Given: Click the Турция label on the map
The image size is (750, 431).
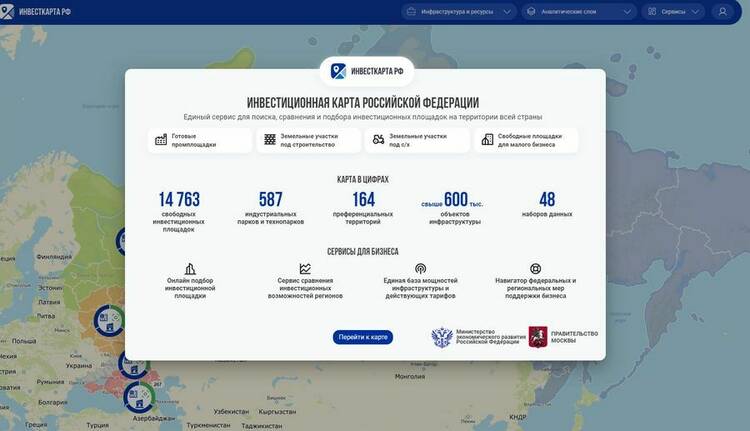Looking at the screenshot, I should click(x=98, y=425).
